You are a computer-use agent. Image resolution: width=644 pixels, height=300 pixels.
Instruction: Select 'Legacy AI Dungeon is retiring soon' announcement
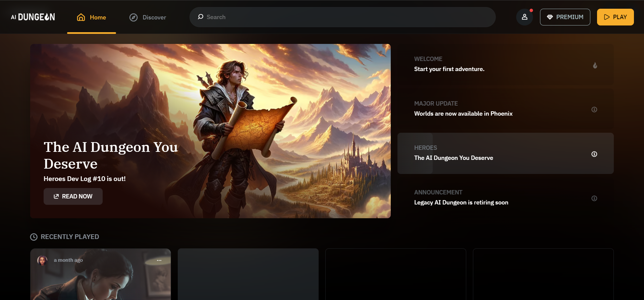(505, 198)
